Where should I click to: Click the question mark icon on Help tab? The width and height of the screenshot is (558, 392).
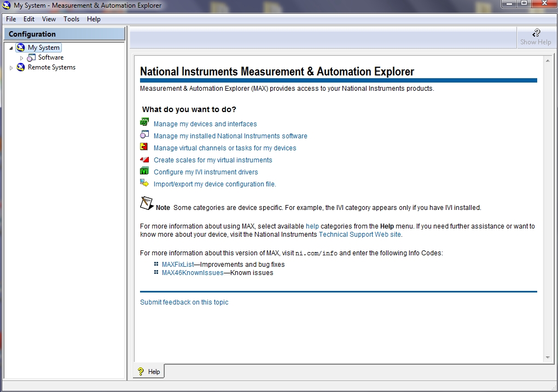(141, 371)
